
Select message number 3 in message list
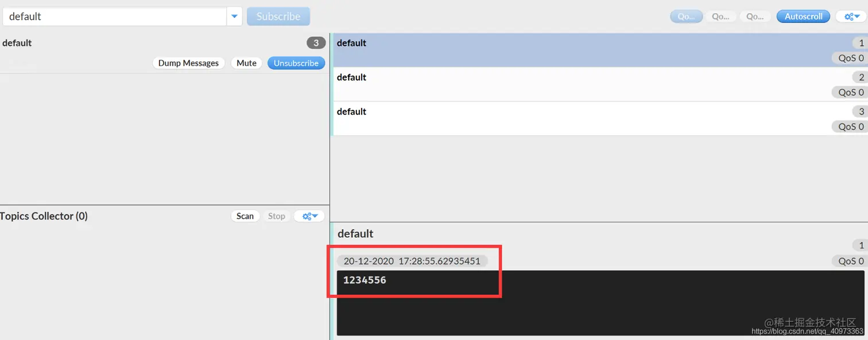tap(600, 119)
